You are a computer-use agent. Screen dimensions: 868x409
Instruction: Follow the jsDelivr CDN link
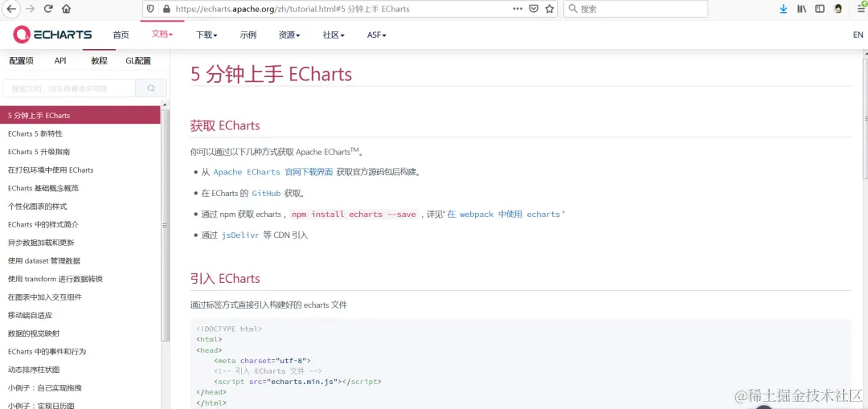241,235
